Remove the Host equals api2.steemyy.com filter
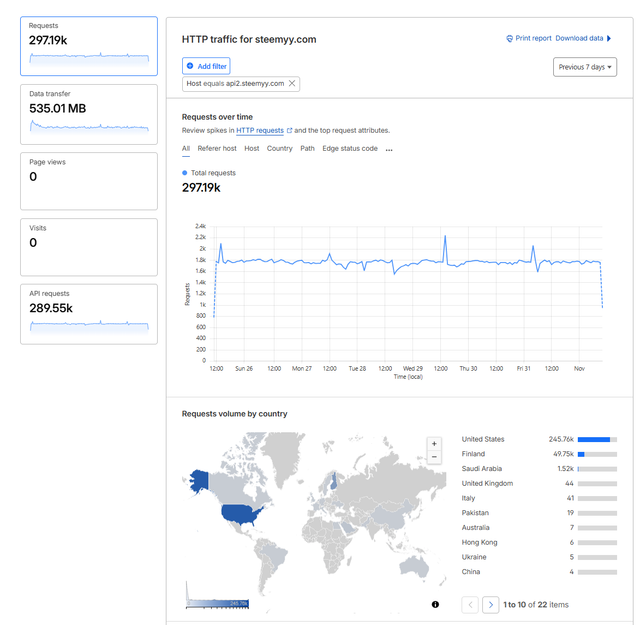 click(x=292, y=84)
